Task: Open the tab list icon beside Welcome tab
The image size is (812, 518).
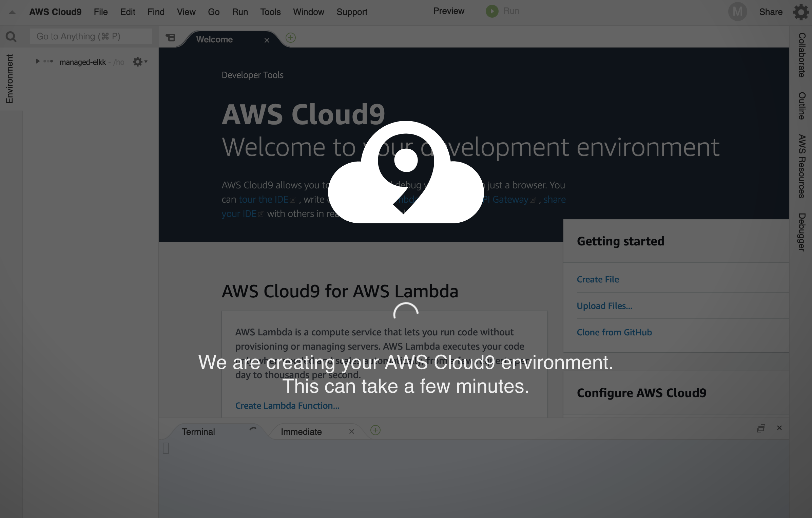Action: pos(170,38)
